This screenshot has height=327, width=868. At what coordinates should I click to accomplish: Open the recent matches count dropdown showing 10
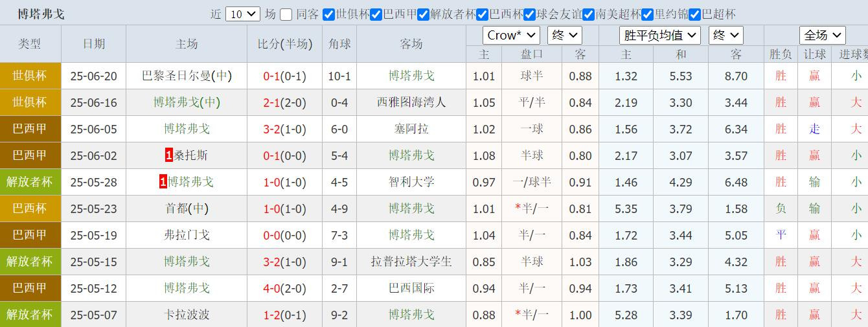pyautogui.click(x=243, y=14)
